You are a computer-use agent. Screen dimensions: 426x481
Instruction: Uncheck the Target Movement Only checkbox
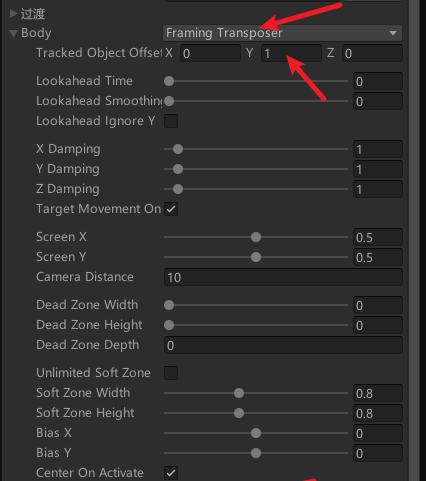click(x=171, y=209)
